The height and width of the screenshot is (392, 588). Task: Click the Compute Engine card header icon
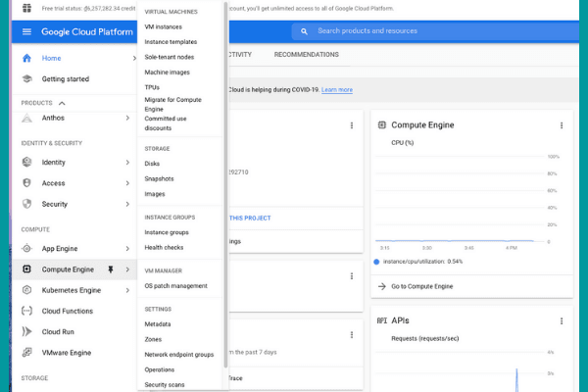click(x=382, y=124)
